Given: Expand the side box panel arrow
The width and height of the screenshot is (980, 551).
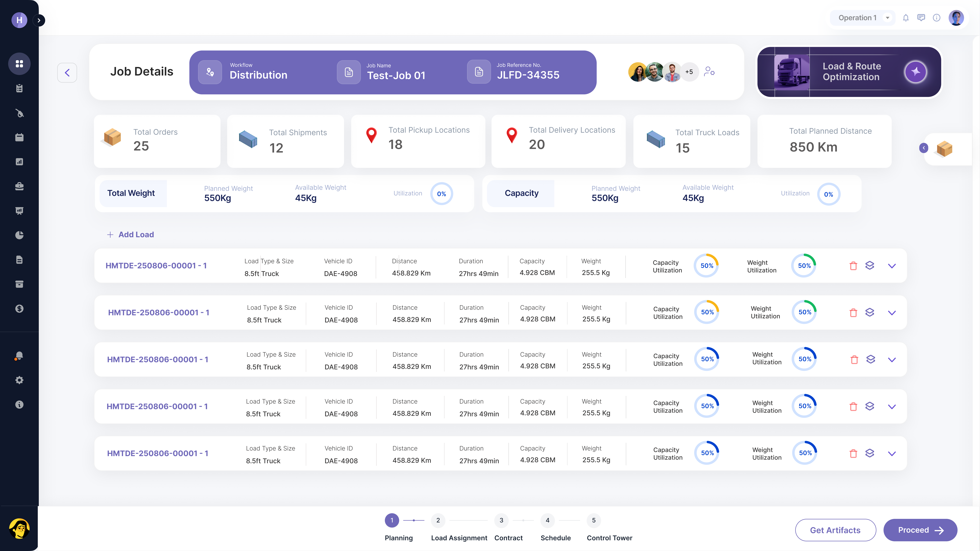Looking at the screenshot, I should coord(924,148).
